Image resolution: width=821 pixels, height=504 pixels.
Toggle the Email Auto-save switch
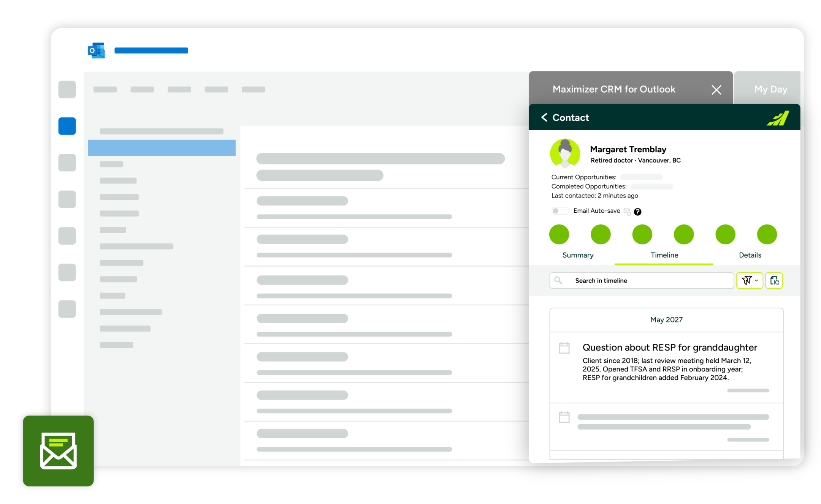coord(560,211)
